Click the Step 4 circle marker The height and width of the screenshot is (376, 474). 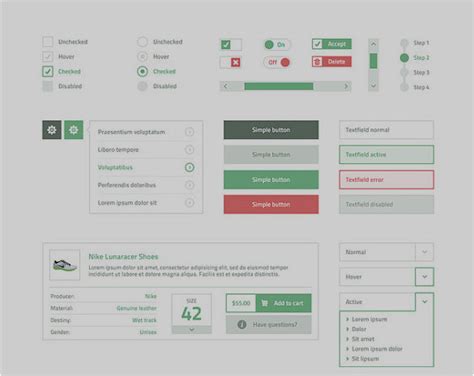pyautogui.click(x=404, y=87)
